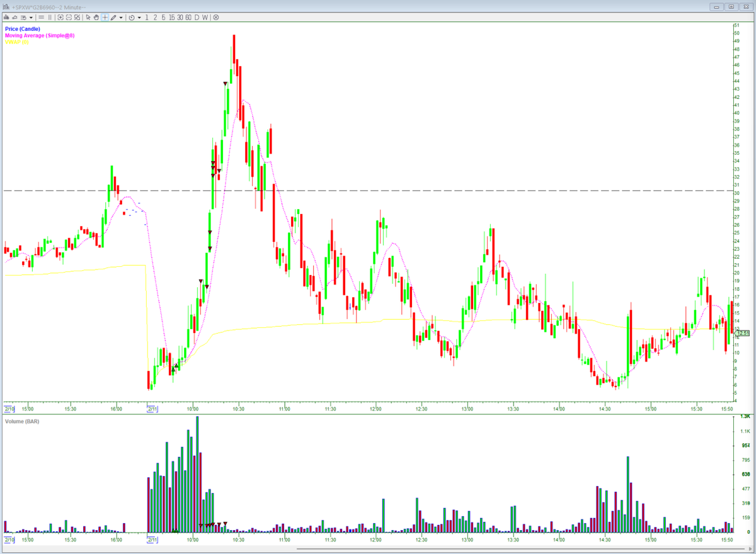Viewport: 756px width, 554px height.
Task: Click the 12:00 time label on price axis
Action: click(375, 408)
